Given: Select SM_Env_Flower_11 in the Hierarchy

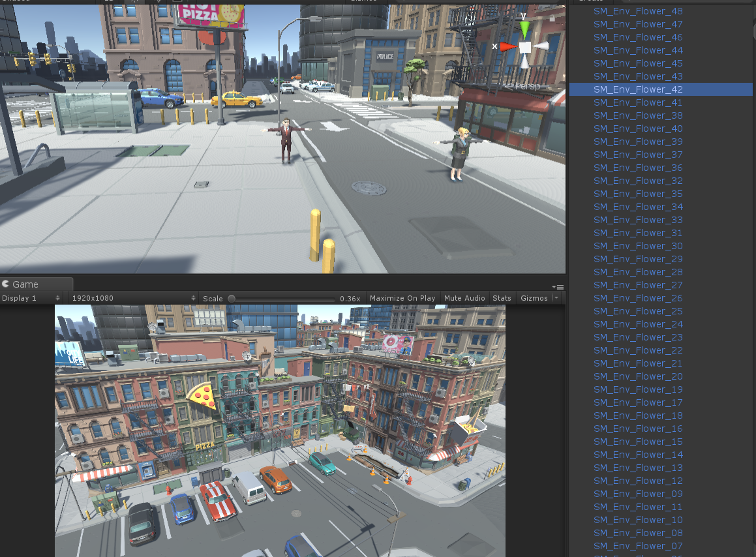Looking at the screenshot, I should tap(661, 506).
